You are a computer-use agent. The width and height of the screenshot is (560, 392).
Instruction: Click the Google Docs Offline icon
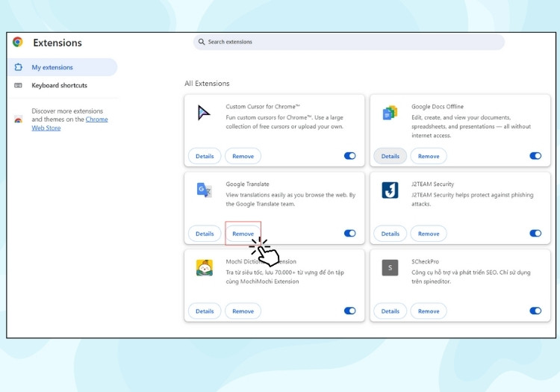[x=390, y=113]
